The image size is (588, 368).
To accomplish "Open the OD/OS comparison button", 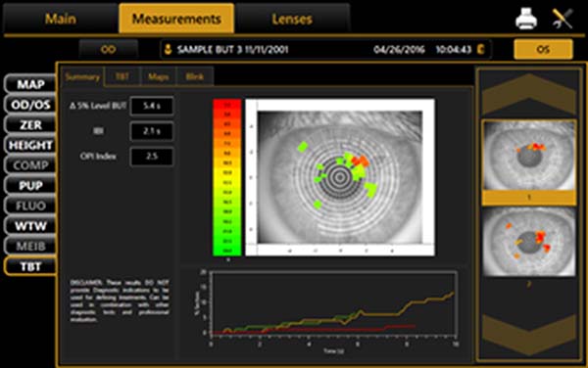I will pos(30,105).
